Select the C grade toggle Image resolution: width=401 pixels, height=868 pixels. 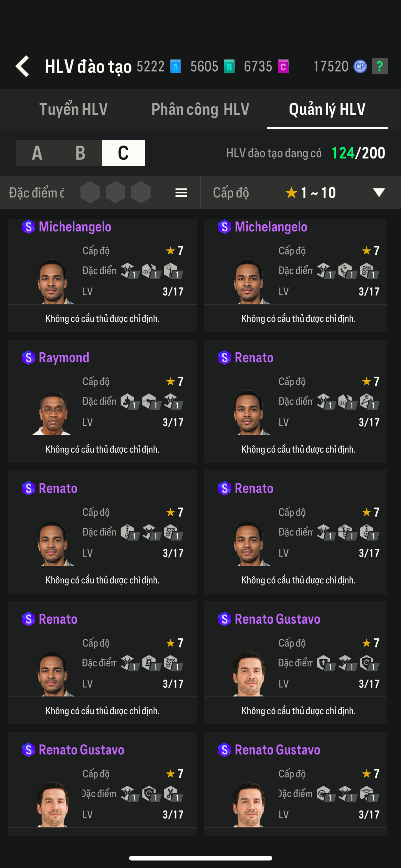coord(123,153)
